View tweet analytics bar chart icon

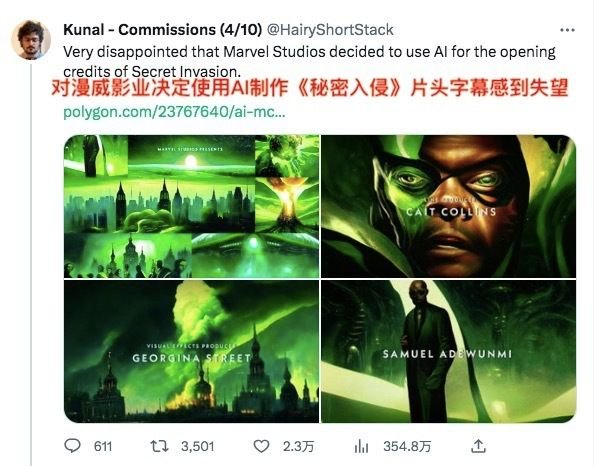361,446
